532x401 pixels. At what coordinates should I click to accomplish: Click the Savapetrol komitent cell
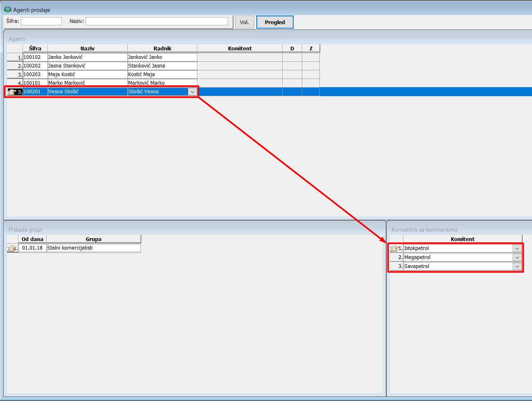[458, 266]
